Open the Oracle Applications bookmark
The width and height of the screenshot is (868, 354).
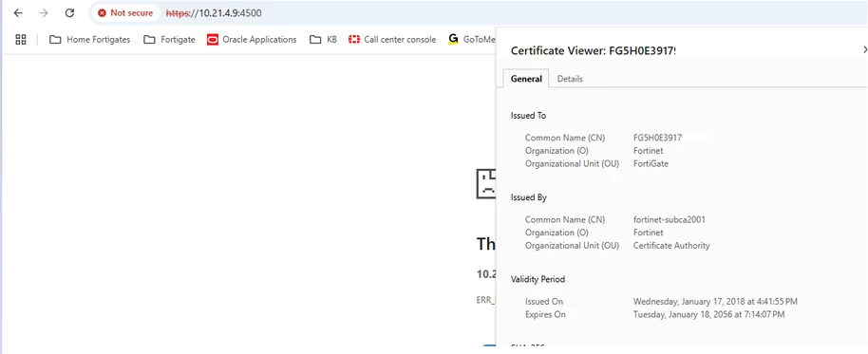pyautogui.click(x=252, y=39)
